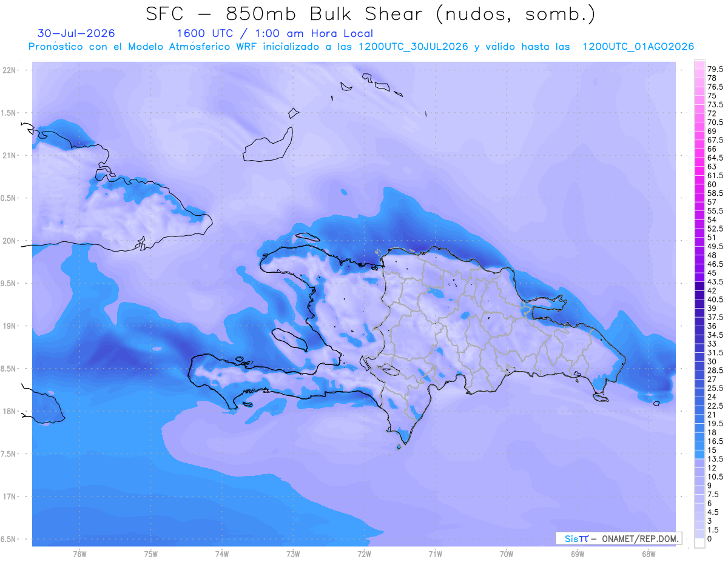Click the 74W longitude label
The height and width of the screenshot is (562, 728).
(x=222, y=554)
